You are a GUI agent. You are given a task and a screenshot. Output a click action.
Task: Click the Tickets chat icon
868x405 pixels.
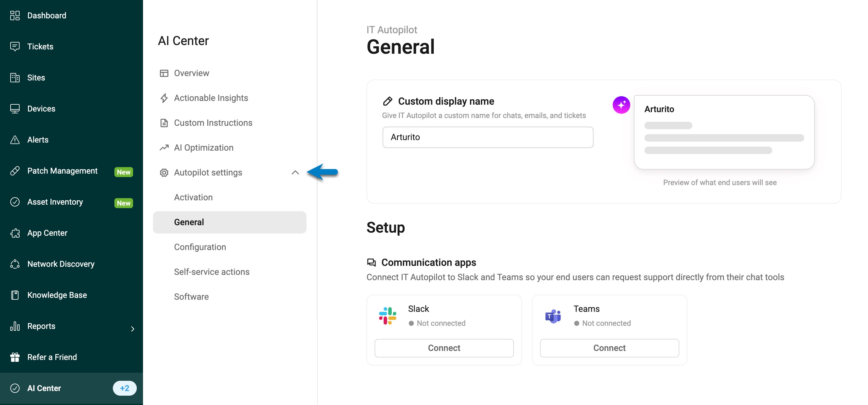[x=15, y=47]
